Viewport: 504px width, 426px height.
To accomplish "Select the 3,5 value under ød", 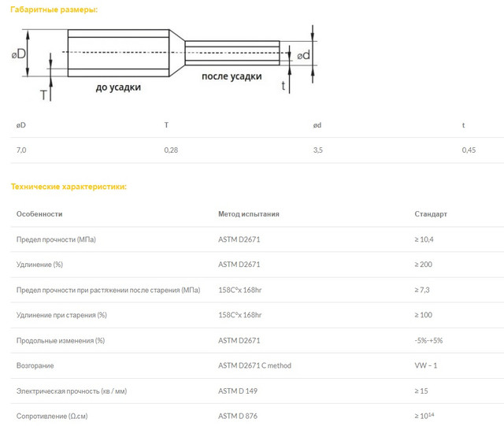I will point(318,150).
